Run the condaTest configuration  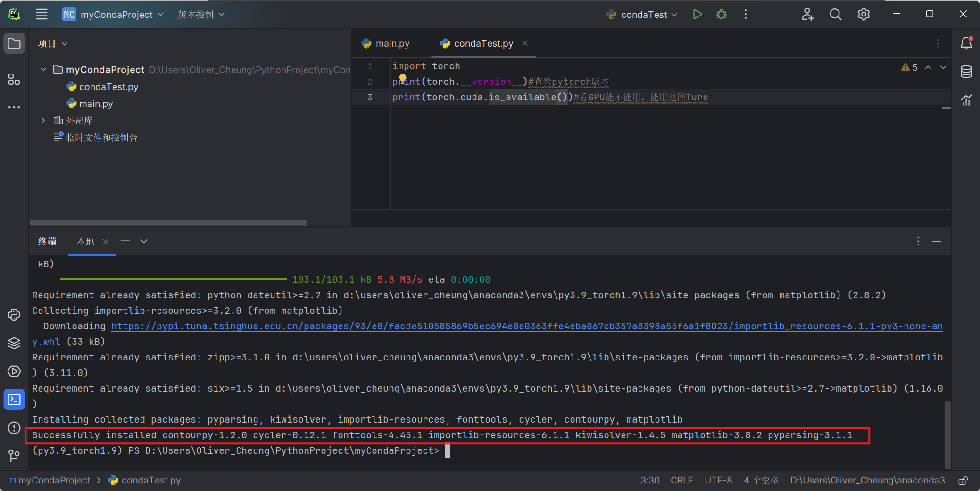pos(698,15)
